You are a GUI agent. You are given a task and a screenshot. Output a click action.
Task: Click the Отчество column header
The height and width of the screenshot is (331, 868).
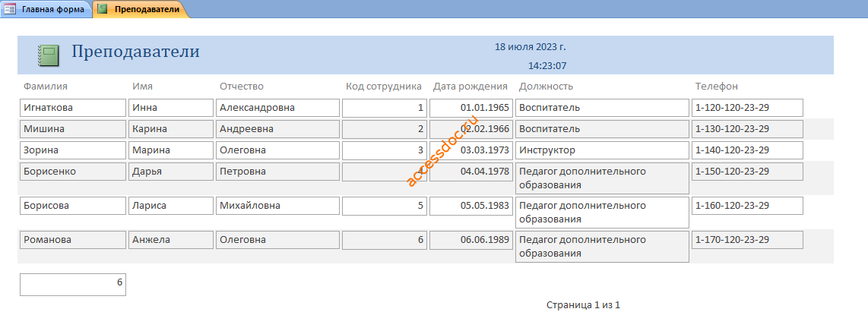click(x=242, y=87)
